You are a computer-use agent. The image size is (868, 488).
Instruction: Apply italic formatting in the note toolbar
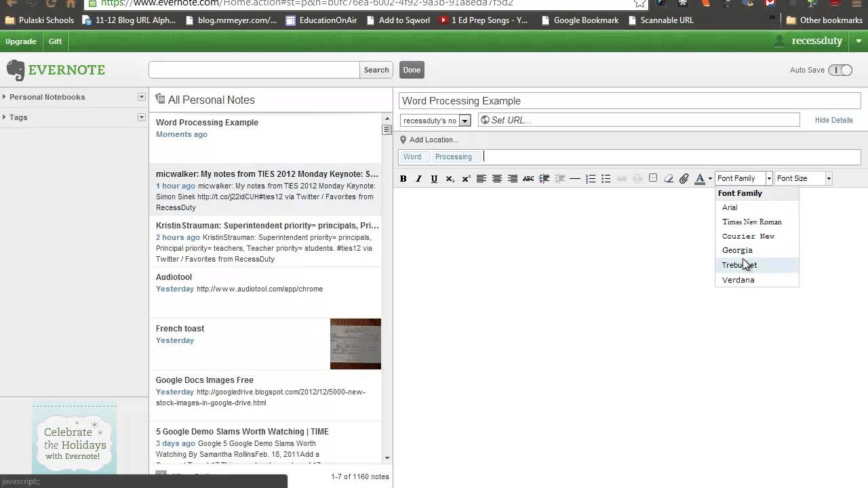[x=418, y=179]
